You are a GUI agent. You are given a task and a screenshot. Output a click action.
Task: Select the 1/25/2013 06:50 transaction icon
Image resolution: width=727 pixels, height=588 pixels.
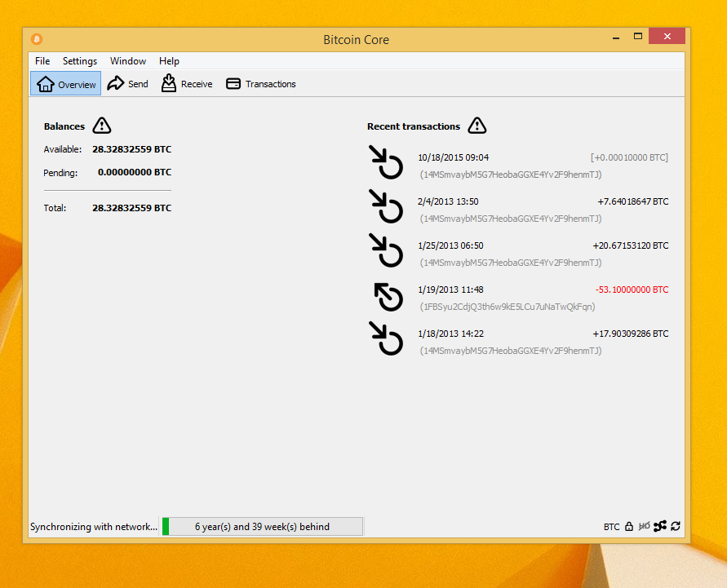(x=386, y=250)
